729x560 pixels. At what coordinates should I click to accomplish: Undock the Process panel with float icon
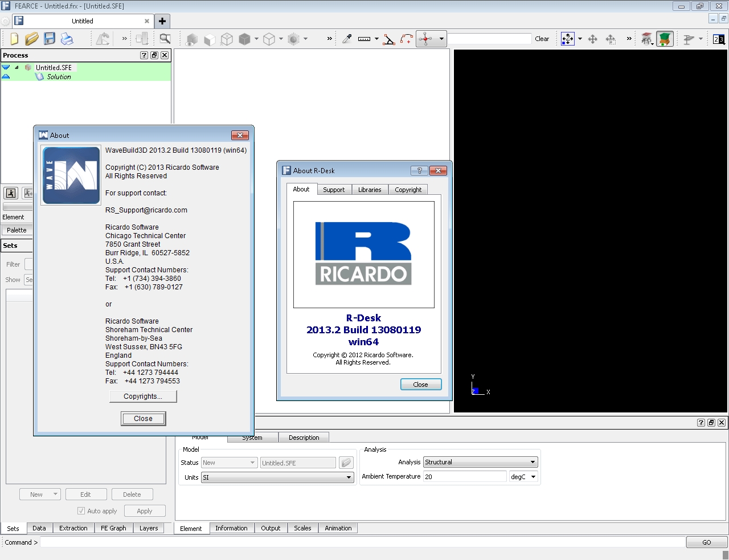pyautogui.click(x=154, y=55)
